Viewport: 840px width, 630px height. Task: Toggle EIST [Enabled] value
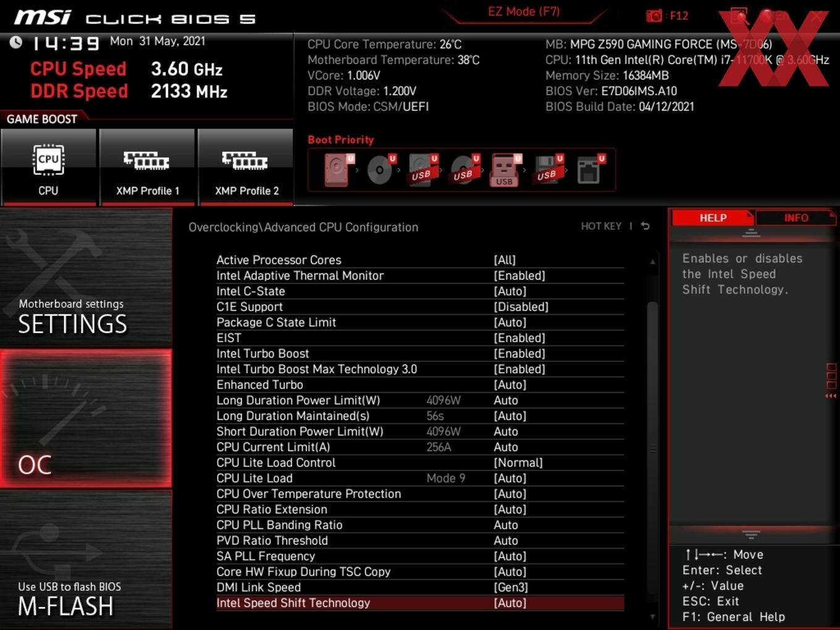point(519,338)
